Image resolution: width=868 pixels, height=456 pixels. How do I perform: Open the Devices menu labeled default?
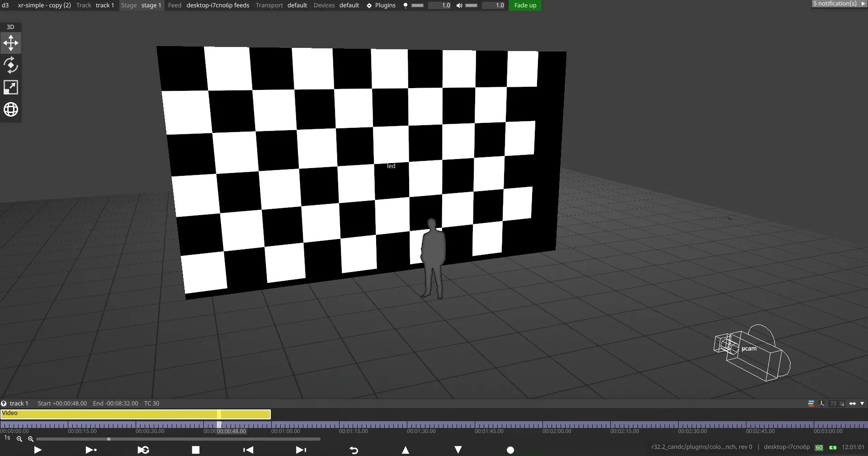(x=349, y=5)
